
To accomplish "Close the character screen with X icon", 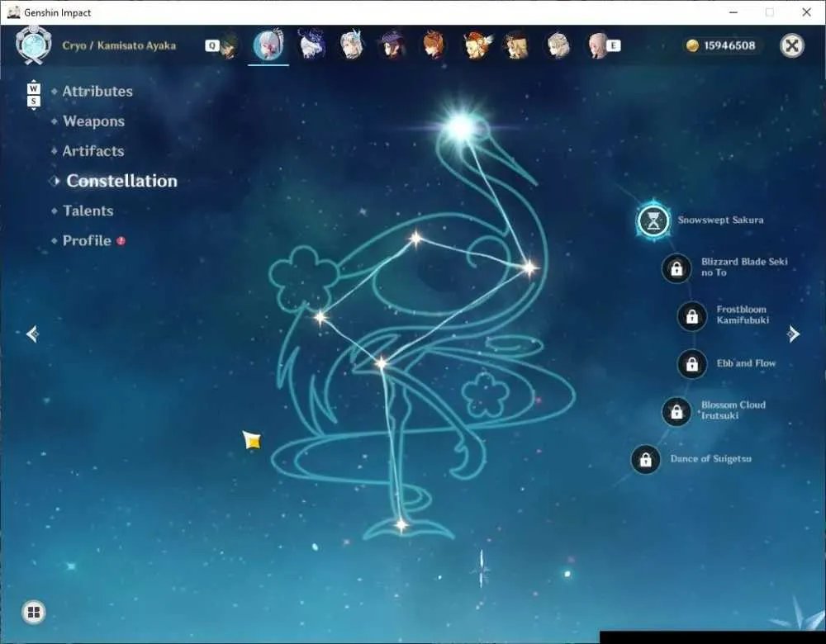I will coord(792,45).
